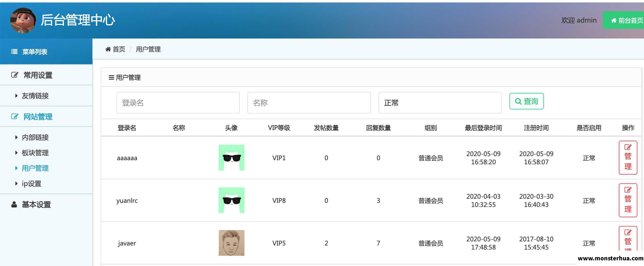This screenshot has width=644, height=266.
Task: Click the edit icon next to 常用设置
Action: coord(15,75)
